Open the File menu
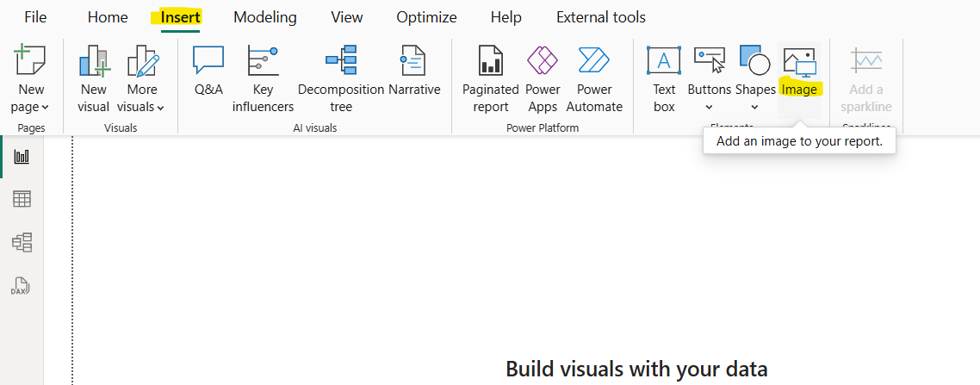Screen dimensions: 980x385 (x=35, y=17)
